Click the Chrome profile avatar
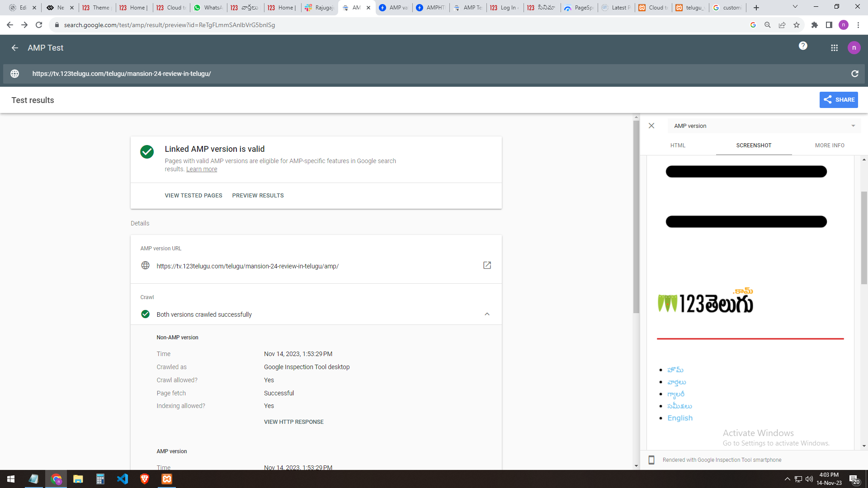Image resolution: width=868 pixels, height=488 pixels. click(x=844, y=25)
